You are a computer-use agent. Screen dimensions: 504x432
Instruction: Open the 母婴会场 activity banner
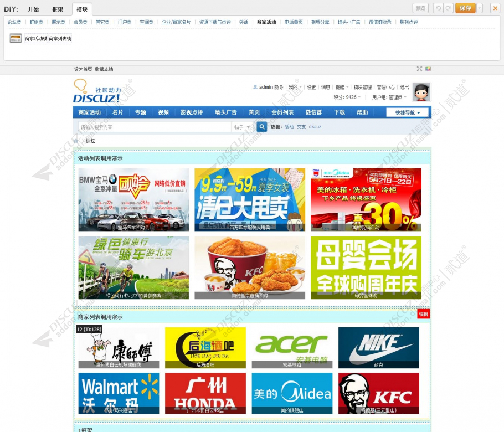(x=366, y=268)
